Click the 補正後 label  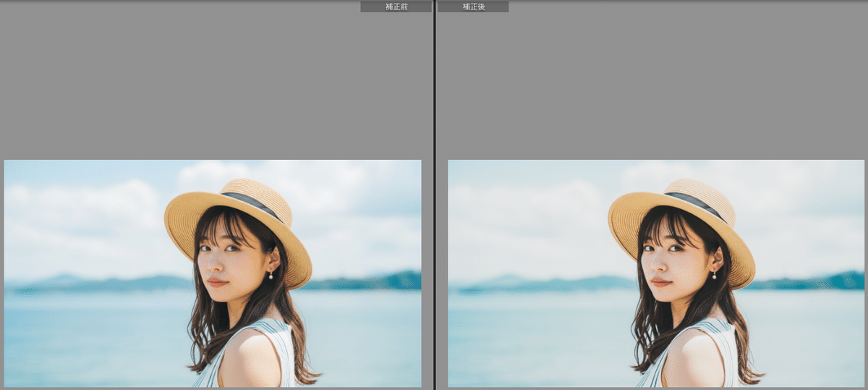pyautogui.click(x=473, y=7)
